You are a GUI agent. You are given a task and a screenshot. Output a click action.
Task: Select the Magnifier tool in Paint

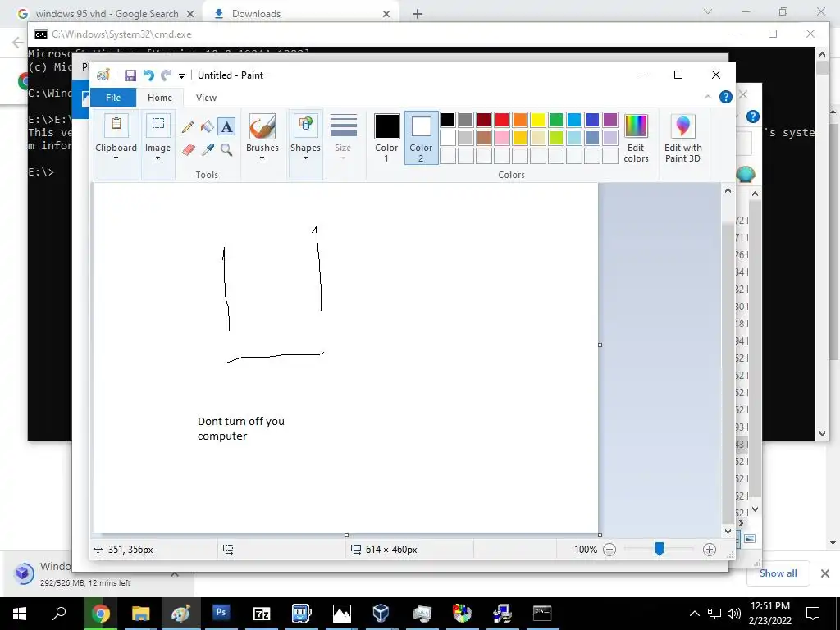pyautogui.click(x=226, y=150)
